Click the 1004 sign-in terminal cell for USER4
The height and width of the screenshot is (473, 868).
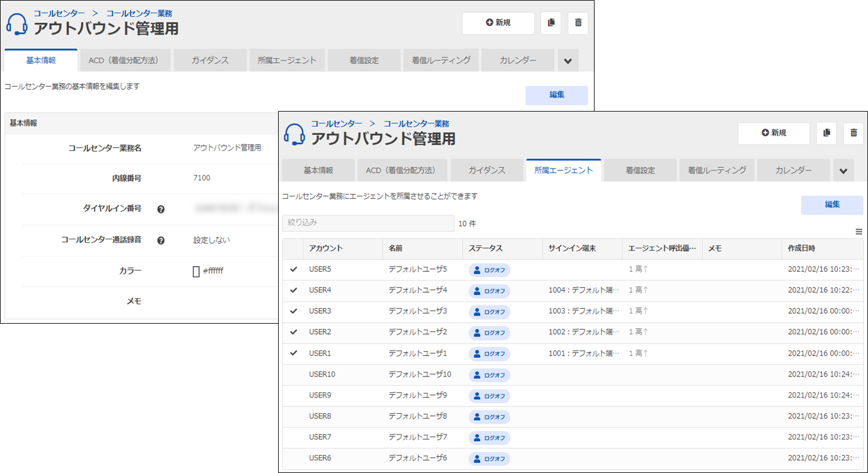(x=583, y=291)
